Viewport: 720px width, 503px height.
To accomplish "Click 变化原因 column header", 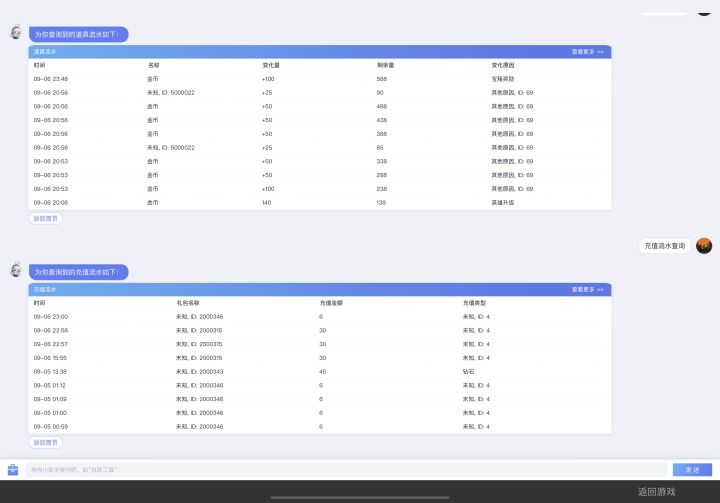I will coord(503,65).
